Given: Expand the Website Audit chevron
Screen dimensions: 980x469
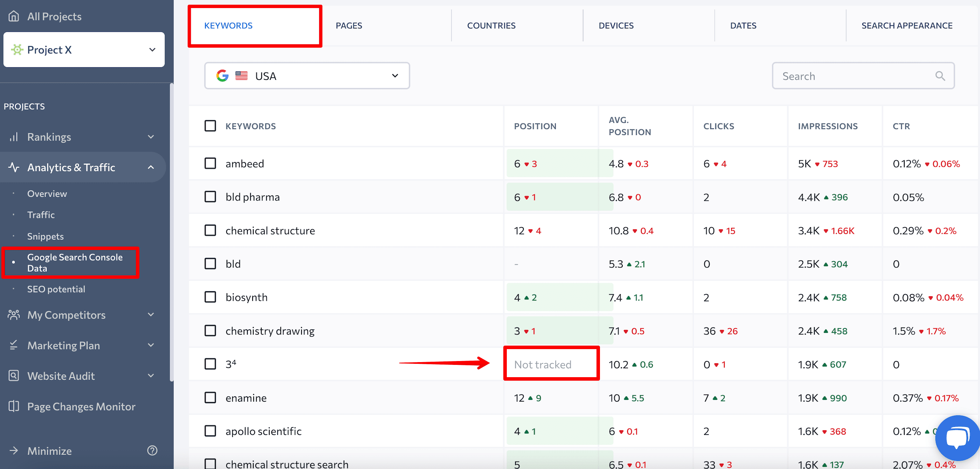Looking at the screenshot, I should (x=151, y=376).
